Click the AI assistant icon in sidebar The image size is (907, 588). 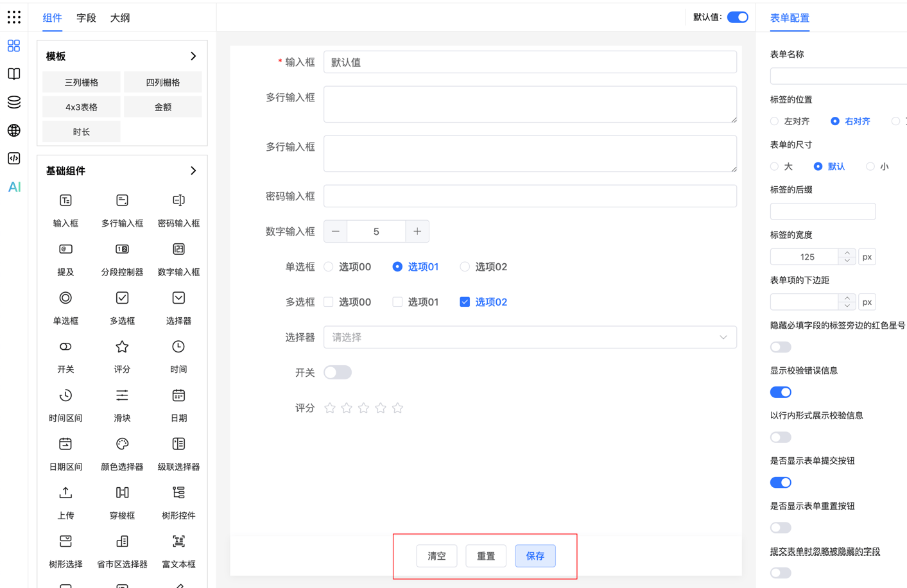[14, 187]
